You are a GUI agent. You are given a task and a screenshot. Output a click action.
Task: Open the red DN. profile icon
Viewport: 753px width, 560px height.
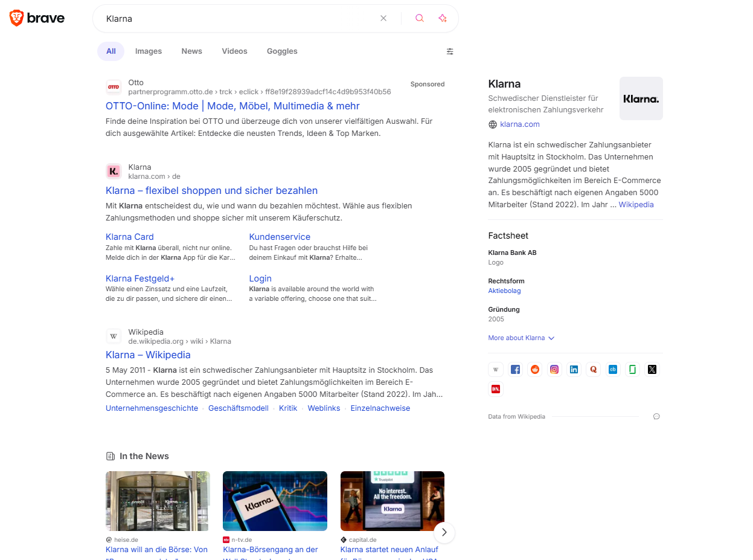pos(496,389)
